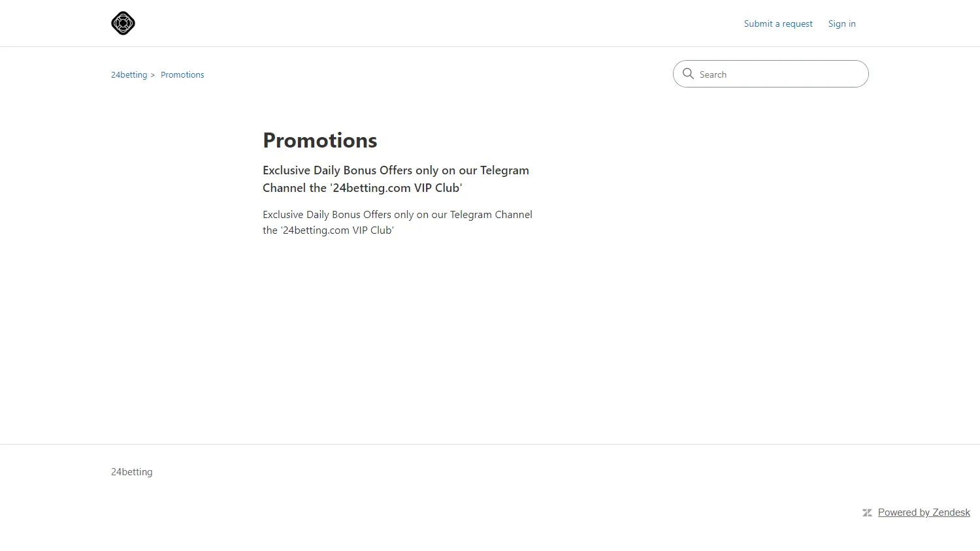Click "the '24betting.com VIP Club'" description line
The image size is (980, 551).
point(328,230)
